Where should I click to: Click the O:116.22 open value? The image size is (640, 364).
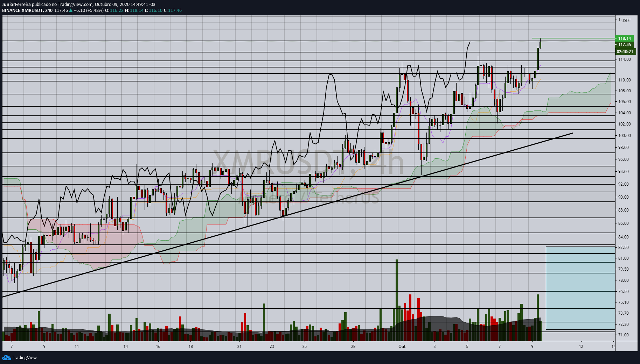click(114, 10)
